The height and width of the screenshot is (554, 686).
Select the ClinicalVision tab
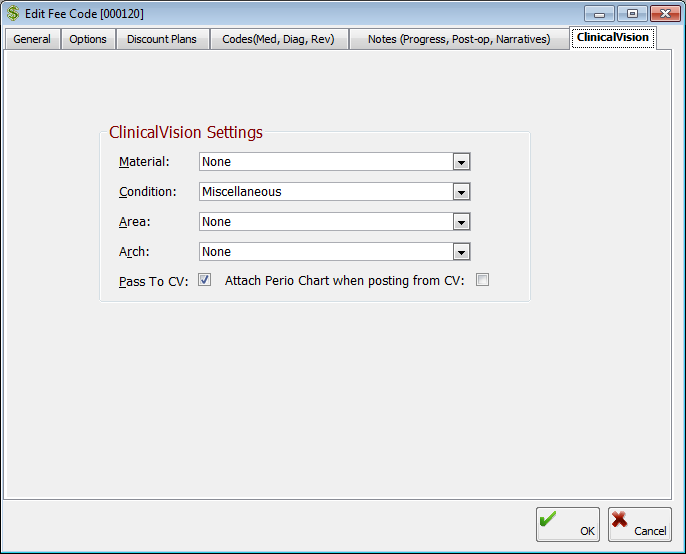coord(613,37)
